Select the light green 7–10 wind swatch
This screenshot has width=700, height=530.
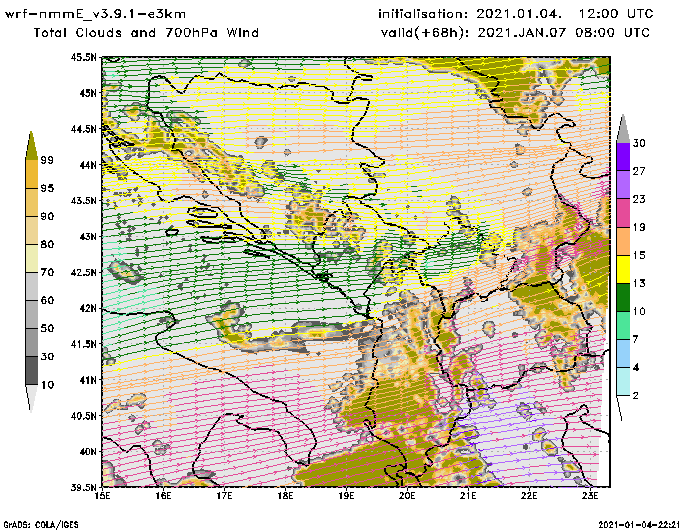pos(623,326)
